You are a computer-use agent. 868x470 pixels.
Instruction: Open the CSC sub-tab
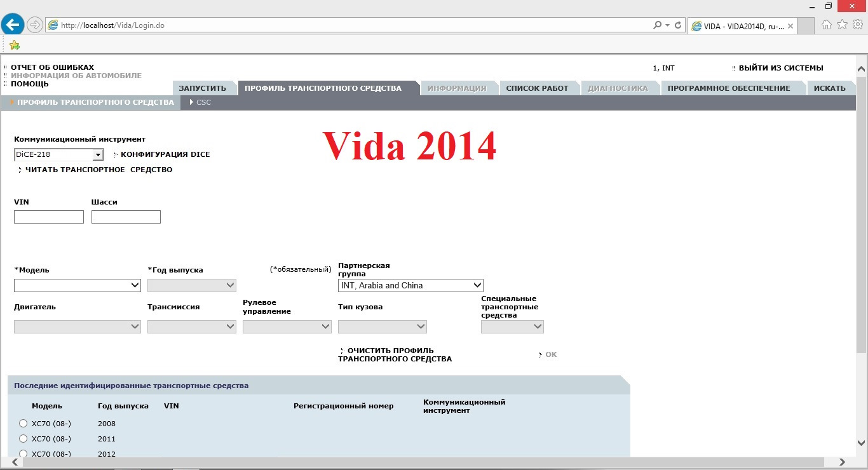[203, 102]
